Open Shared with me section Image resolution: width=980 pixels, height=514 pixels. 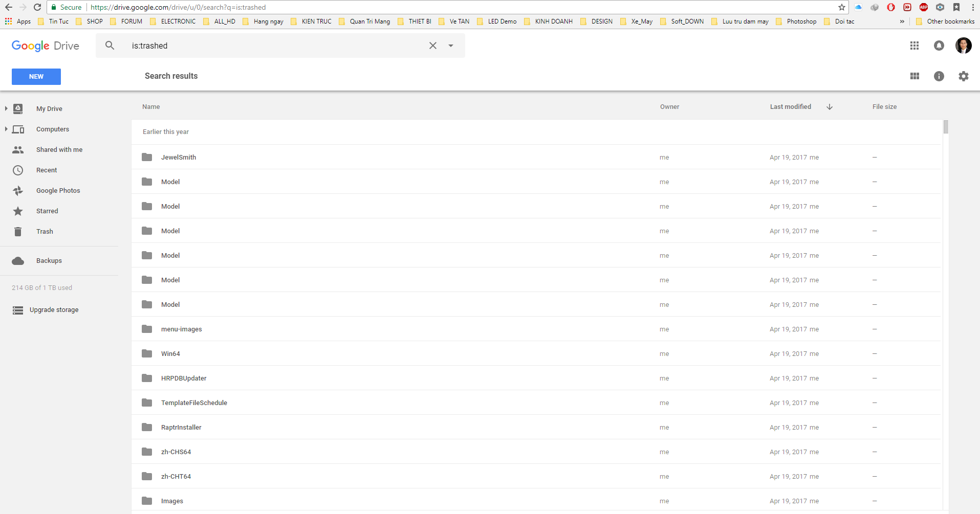pyautogui.click(x=59, y=150)
